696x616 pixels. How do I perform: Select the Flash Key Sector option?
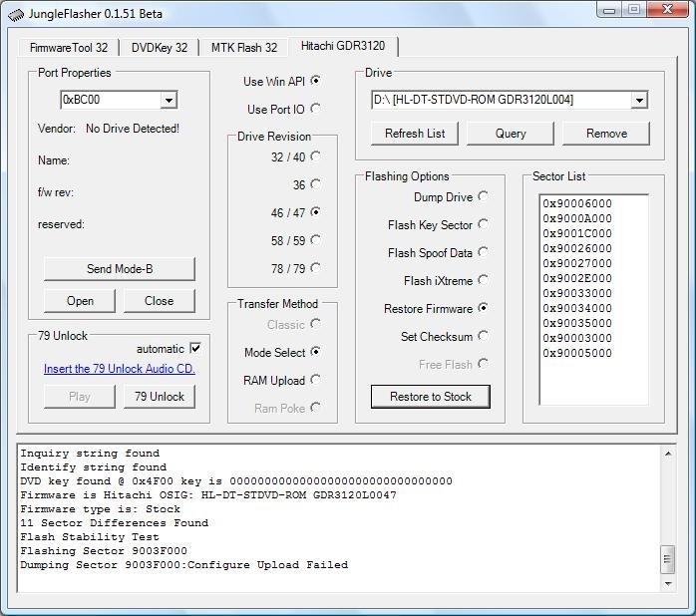click(484, 224)
